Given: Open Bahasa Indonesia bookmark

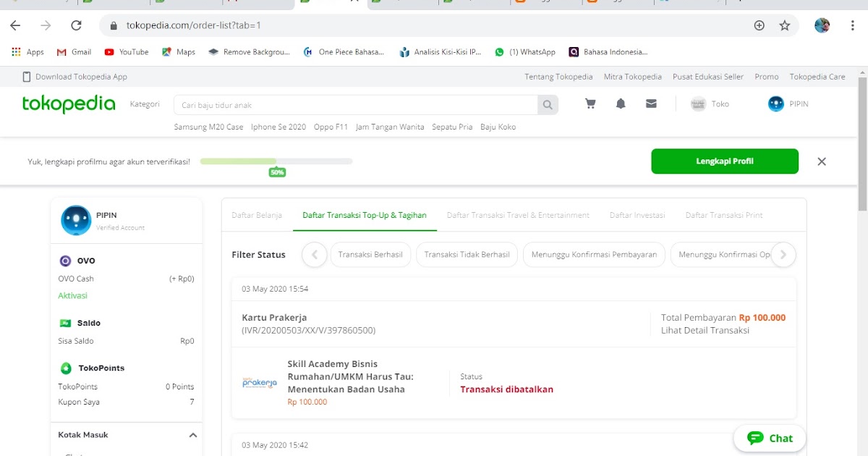Looking at the screenshot, I should click(608, 52).
